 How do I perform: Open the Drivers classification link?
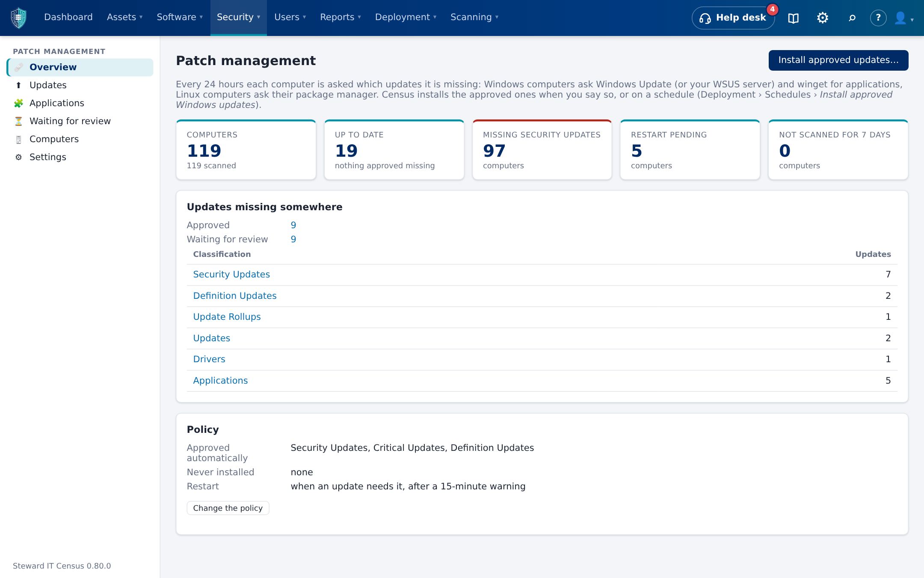pyautogui.click(x=209, y=359)
